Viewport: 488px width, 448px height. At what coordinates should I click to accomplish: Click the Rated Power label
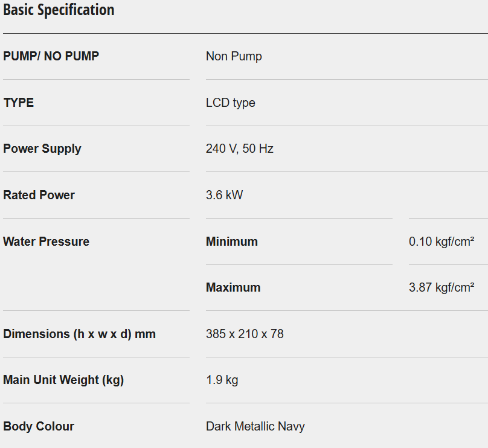point(39,195)
